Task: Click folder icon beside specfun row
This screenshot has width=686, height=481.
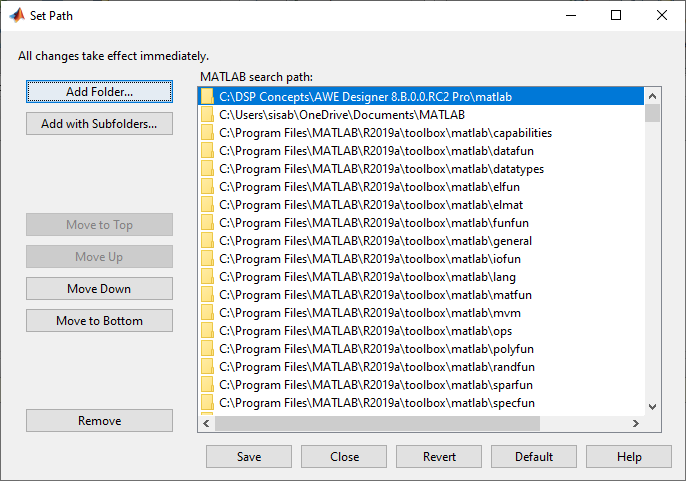Action: (x=207, y=402)
